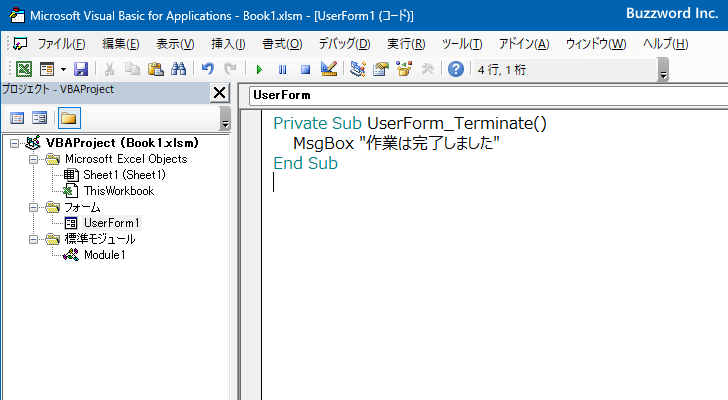Screen dimensions: 728x400
Task: Run the Sub with the green play icon
Action: (259, 70)
